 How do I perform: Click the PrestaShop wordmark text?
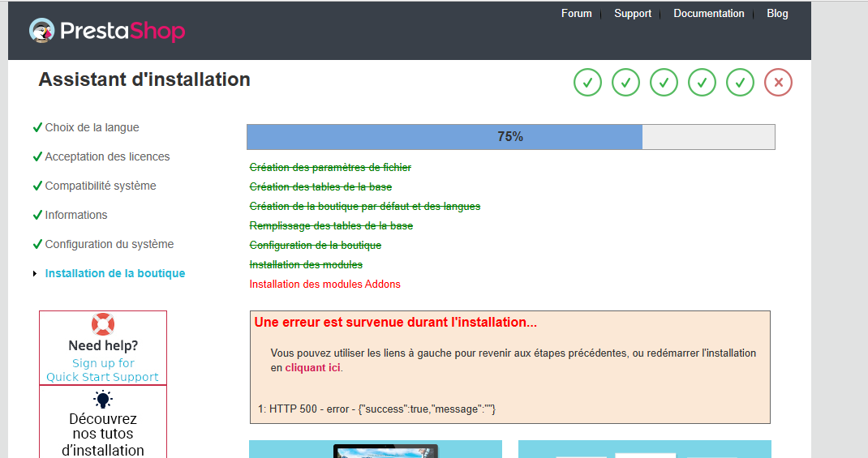122,31
